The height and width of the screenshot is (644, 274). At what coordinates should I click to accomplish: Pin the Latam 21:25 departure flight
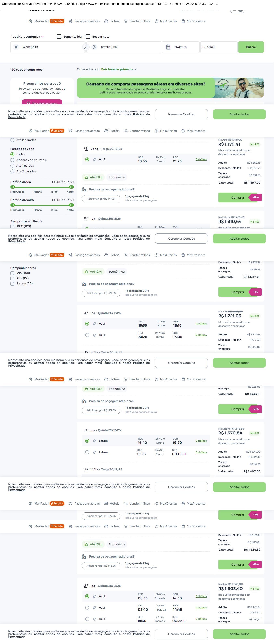[x=94, y=452]
